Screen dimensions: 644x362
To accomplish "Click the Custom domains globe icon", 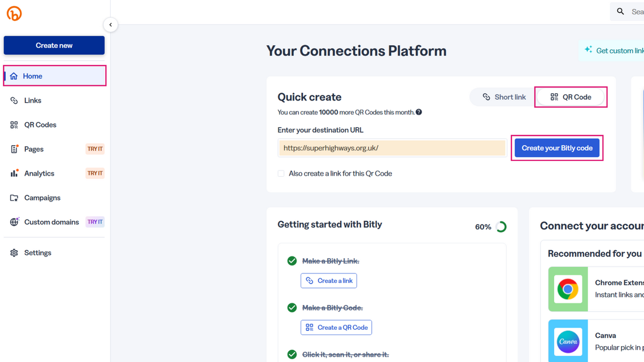I will click(x=14, y=222).
